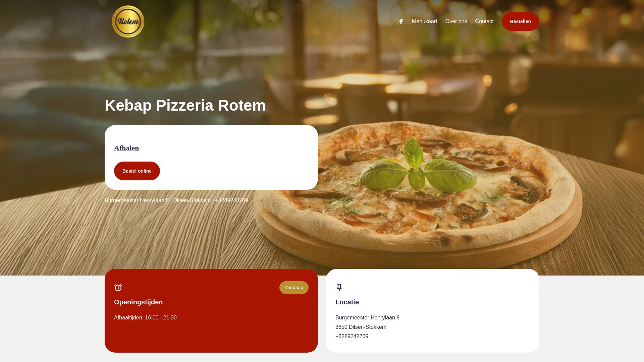The height and width of the screenshot is (362, 644).
Task: Click Afhaaltijden 16:00 - 21:30 text
Action: [x=145, y=318]
